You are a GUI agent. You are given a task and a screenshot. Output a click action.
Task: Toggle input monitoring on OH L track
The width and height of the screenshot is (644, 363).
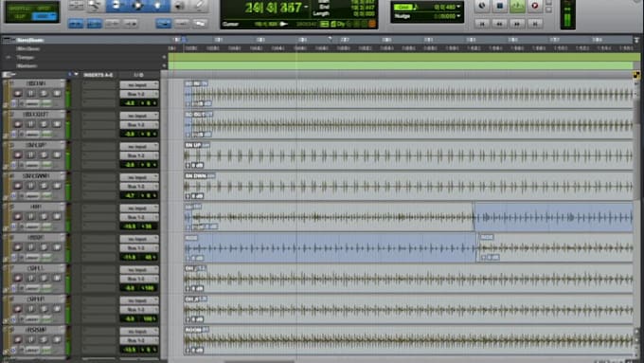31,279
